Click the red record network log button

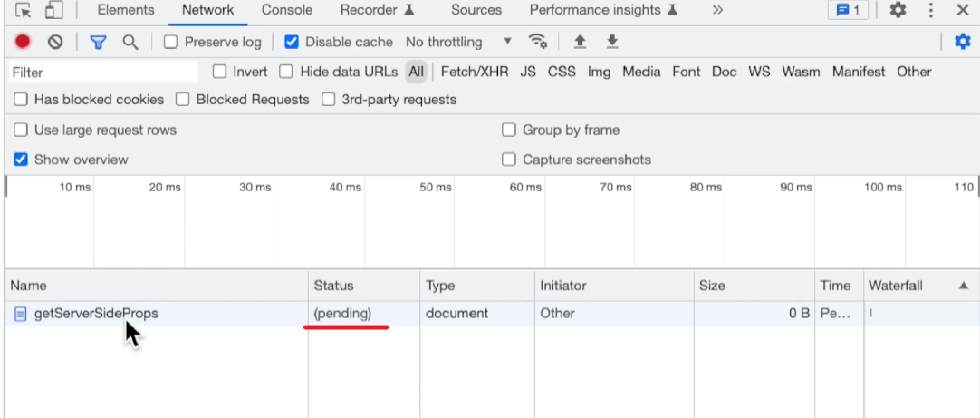23,42
